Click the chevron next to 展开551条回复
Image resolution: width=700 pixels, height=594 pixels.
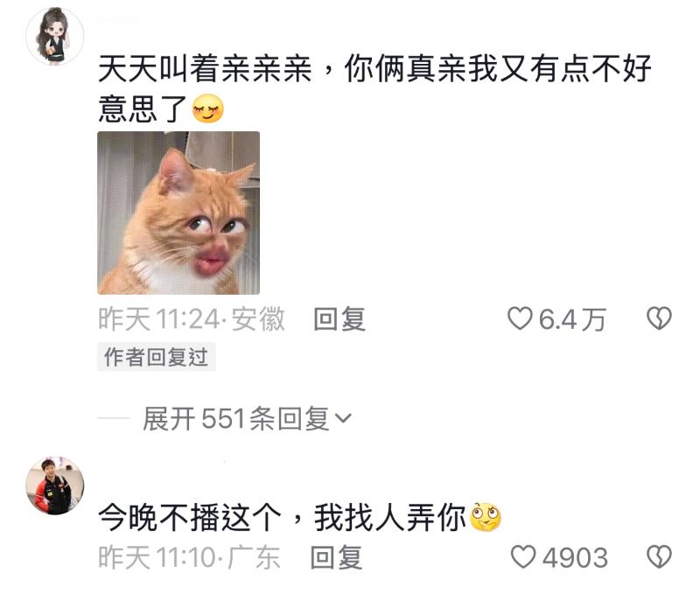tap(343, 419)
